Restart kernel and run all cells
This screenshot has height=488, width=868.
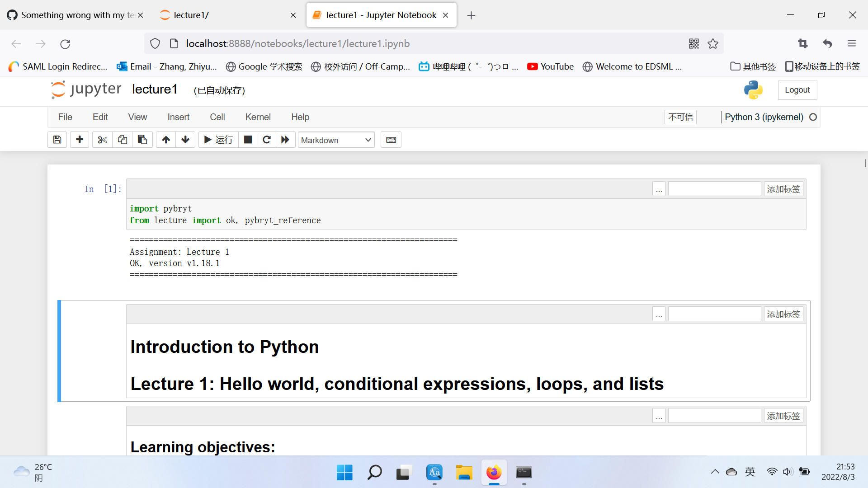click(x=285, y=140)
